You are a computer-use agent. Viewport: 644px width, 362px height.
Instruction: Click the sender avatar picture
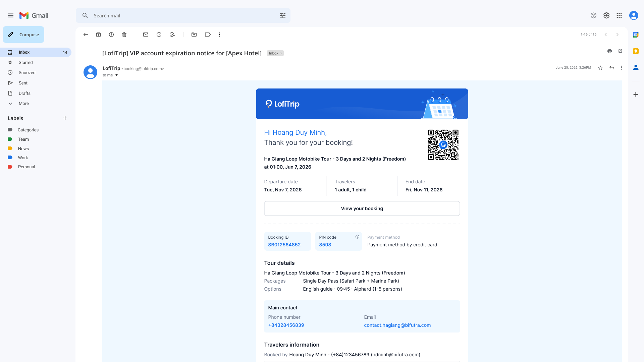90,72
